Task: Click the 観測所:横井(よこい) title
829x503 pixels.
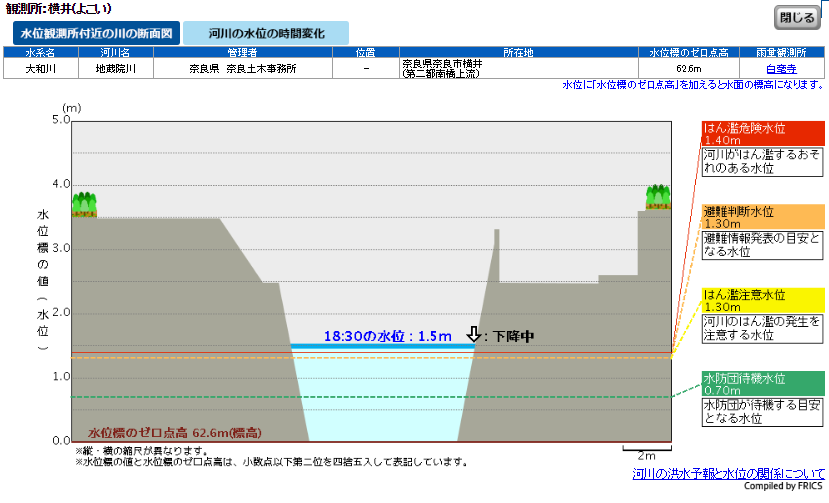Action: [x=59, y=8]
